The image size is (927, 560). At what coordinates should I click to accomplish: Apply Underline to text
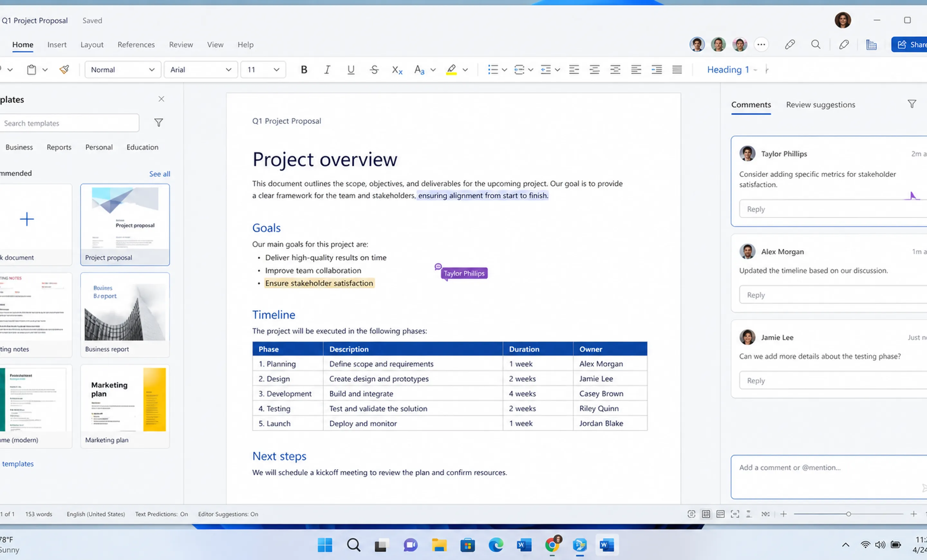(x=351, y=70)
